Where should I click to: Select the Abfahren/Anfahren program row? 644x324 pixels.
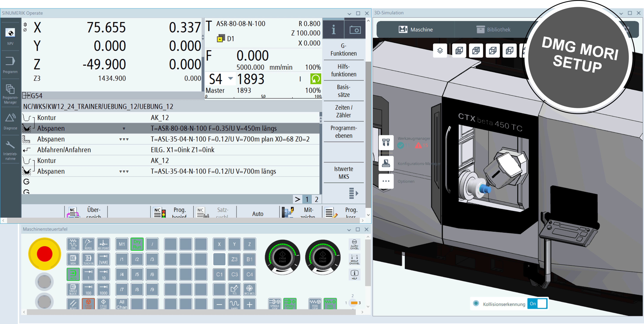[x=171, y=150]
